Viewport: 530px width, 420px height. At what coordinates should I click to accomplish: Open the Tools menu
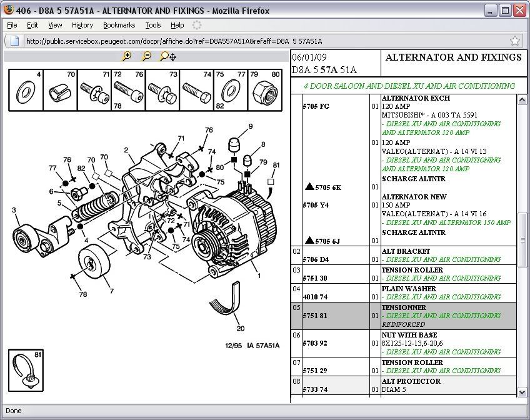152,25
